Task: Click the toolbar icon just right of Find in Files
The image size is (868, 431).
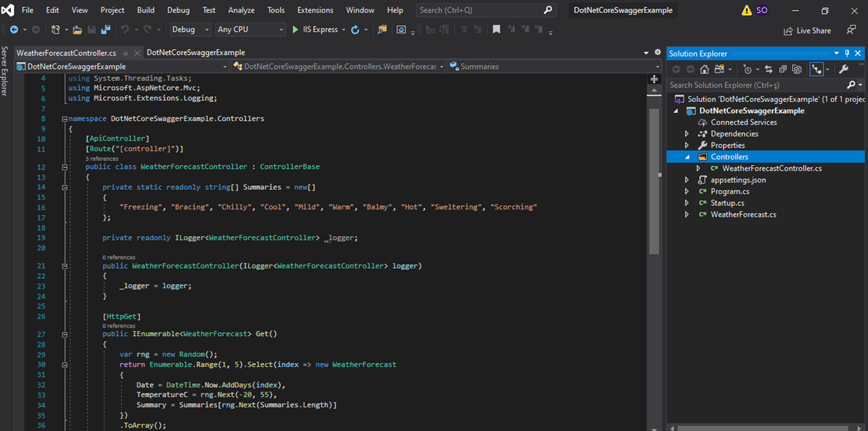Action: [402, 29]
